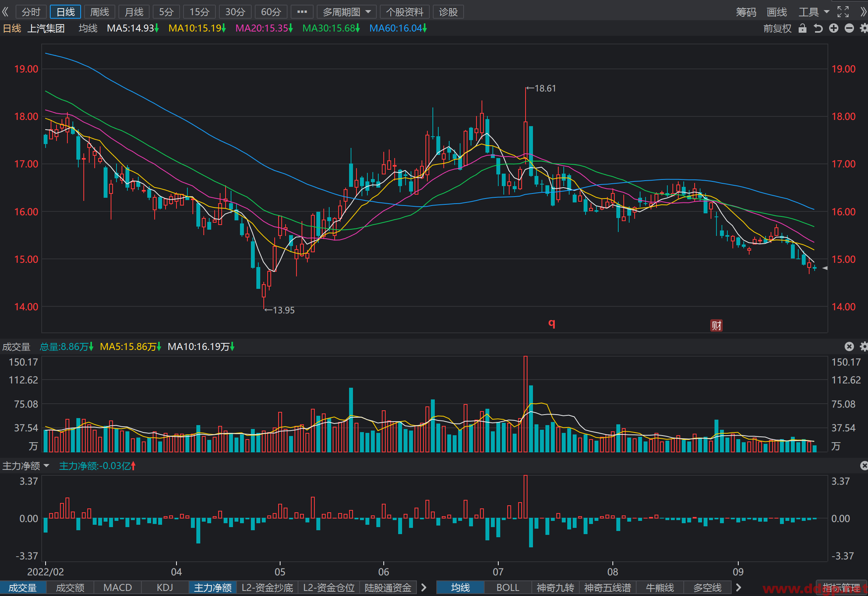Show more main indicators arrow after 多空线

pos(738,587)
